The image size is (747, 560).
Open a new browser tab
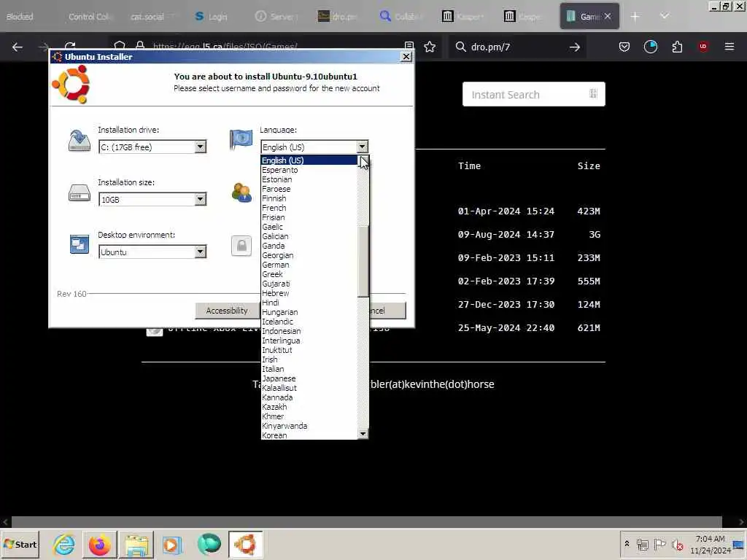click(x=635, y=17)
